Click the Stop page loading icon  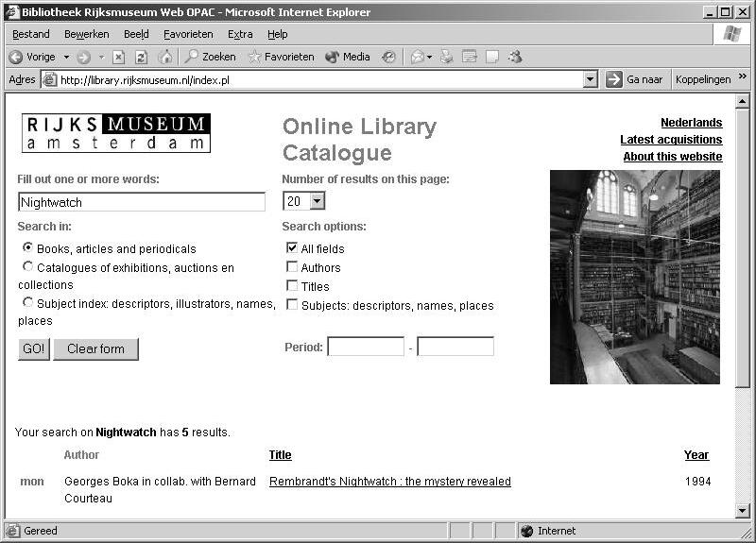118,58
